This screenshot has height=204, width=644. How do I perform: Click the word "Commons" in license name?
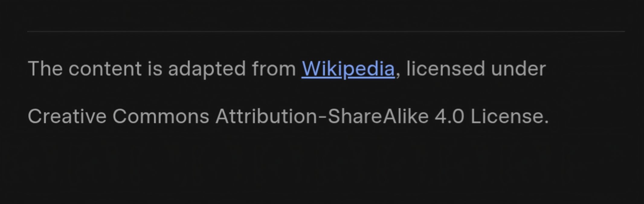tap(161, 116)
